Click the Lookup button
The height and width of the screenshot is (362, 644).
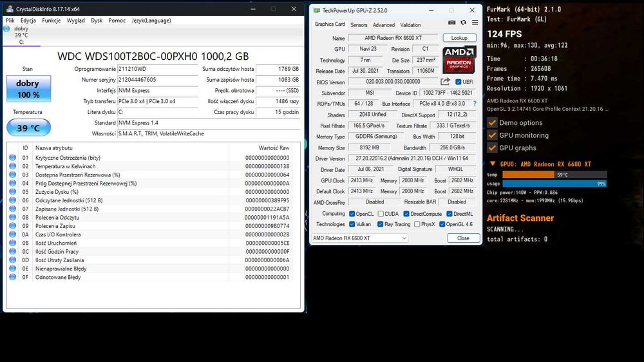pyautogui.click(x=459, y=38)
